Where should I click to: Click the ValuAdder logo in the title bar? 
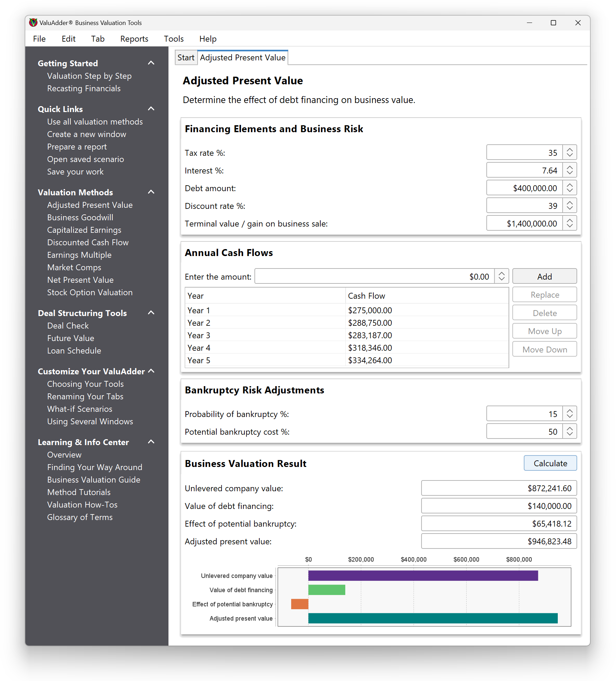tap(34, 22)
